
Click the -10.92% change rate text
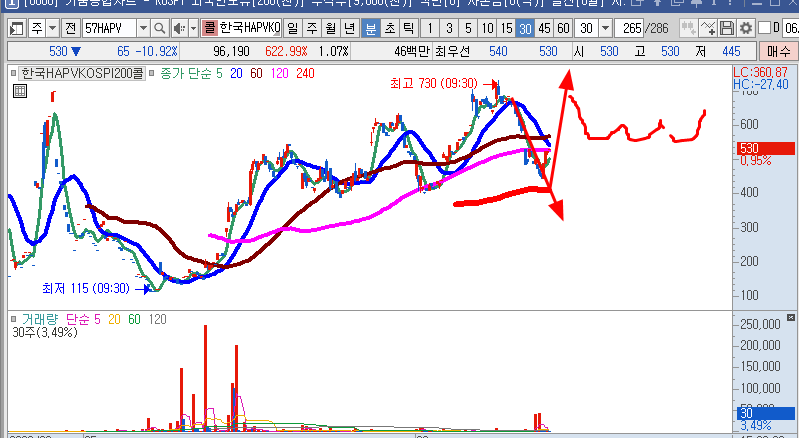click(156, 51)
